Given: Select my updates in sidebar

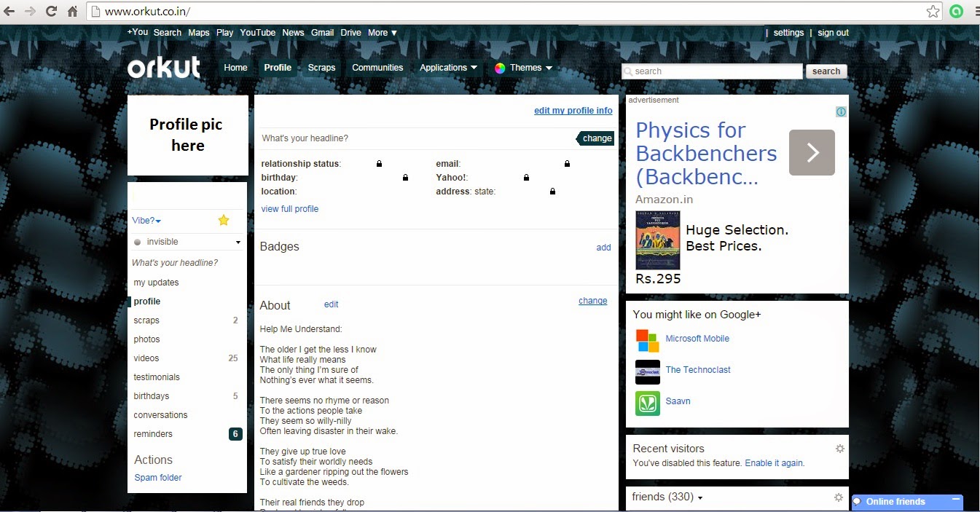Looking at the screenshot, I should [156, 283].
